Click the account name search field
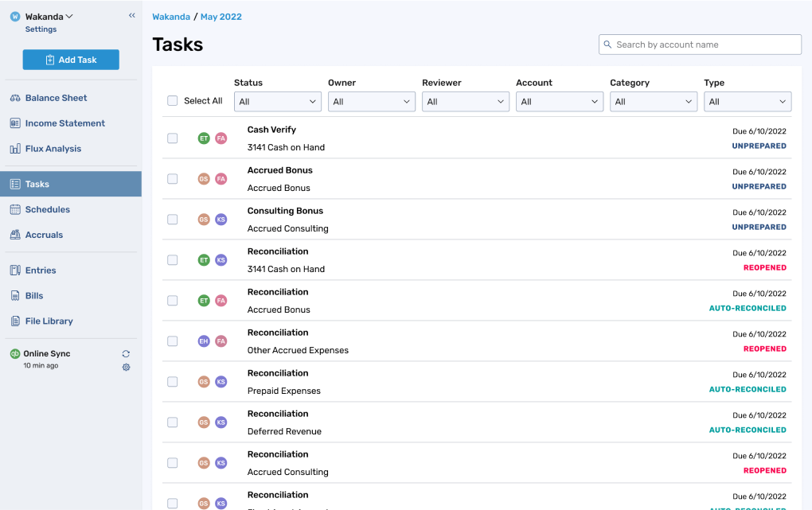 tap(699, 45)
